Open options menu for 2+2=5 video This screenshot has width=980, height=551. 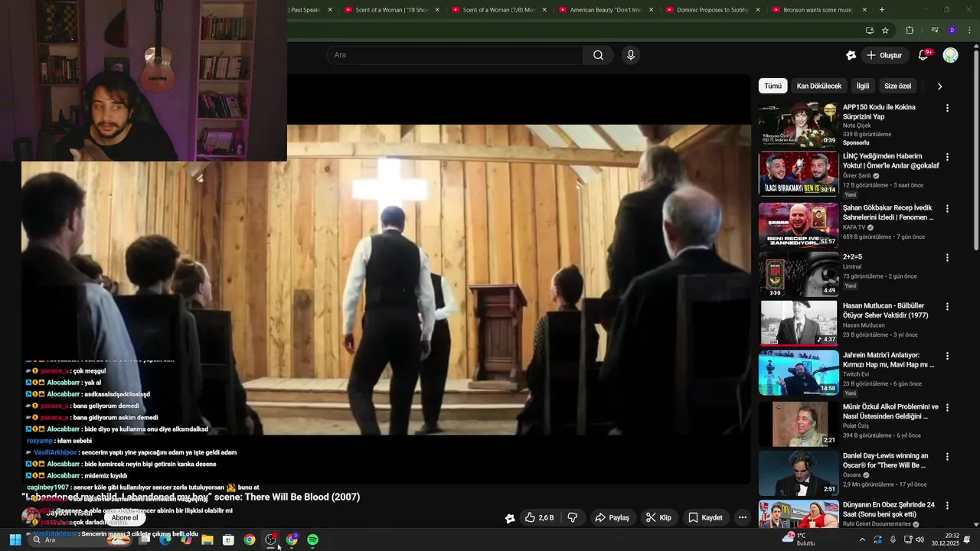click(947, 258)
